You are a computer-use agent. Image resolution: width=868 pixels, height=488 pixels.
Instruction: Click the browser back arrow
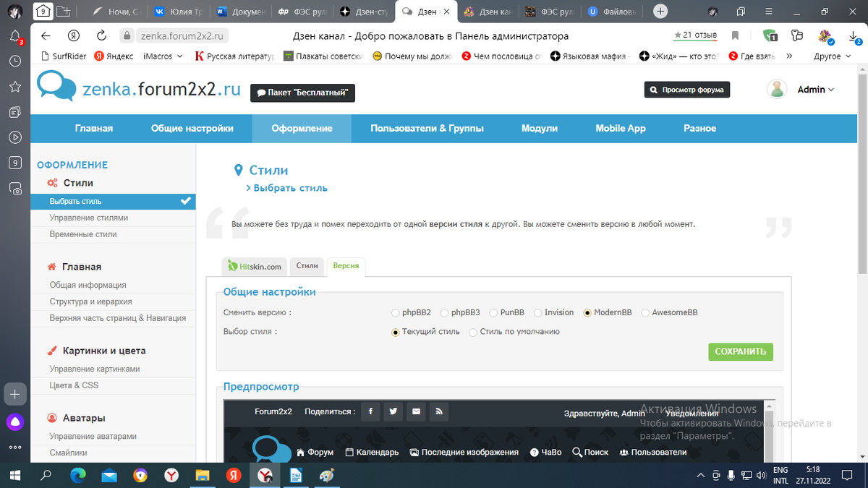click(46, 35)
